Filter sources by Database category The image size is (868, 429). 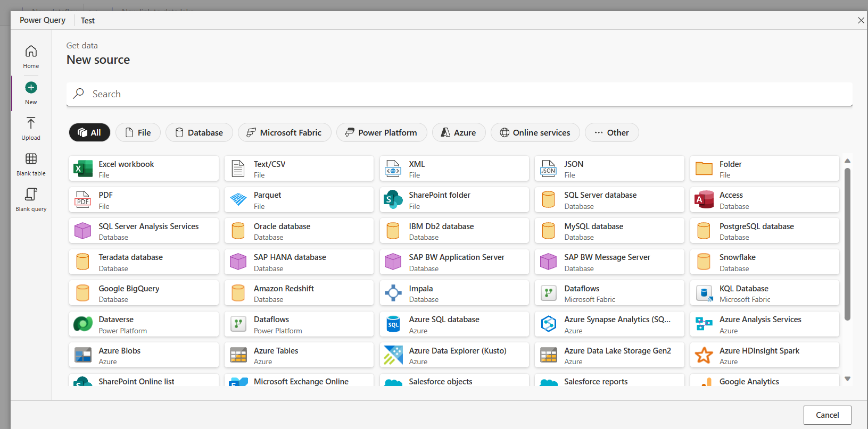pos(199,132)
